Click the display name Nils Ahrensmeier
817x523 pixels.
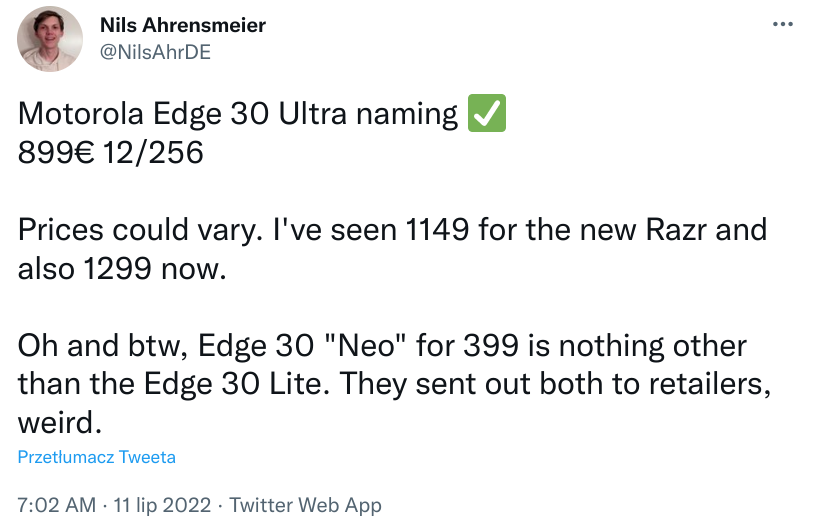click(x=183, y=25)
